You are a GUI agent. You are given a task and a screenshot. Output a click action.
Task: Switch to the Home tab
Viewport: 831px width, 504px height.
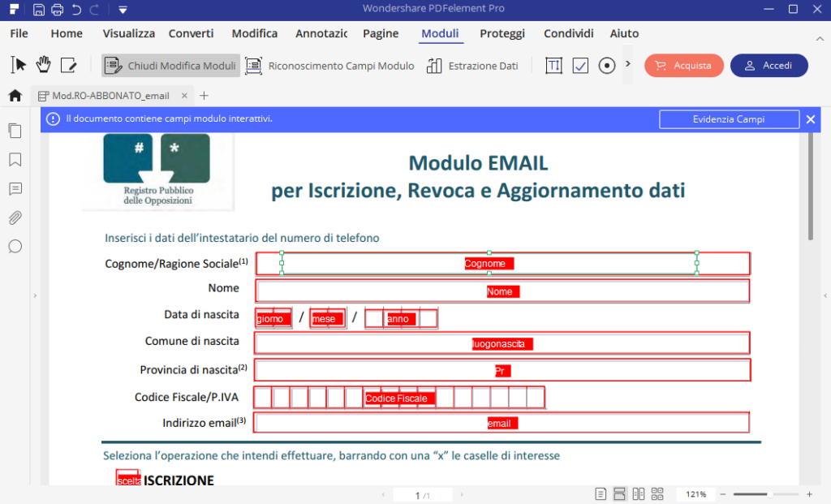67,33
